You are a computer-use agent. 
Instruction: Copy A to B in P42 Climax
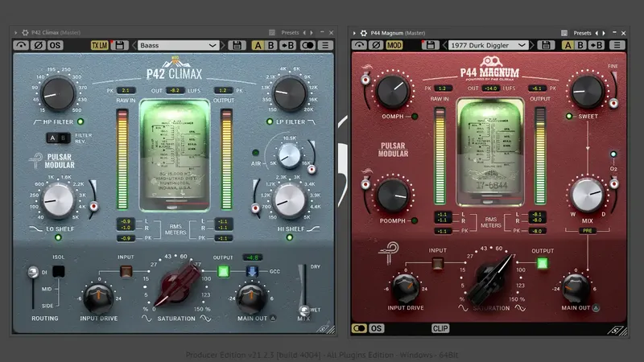287,45
